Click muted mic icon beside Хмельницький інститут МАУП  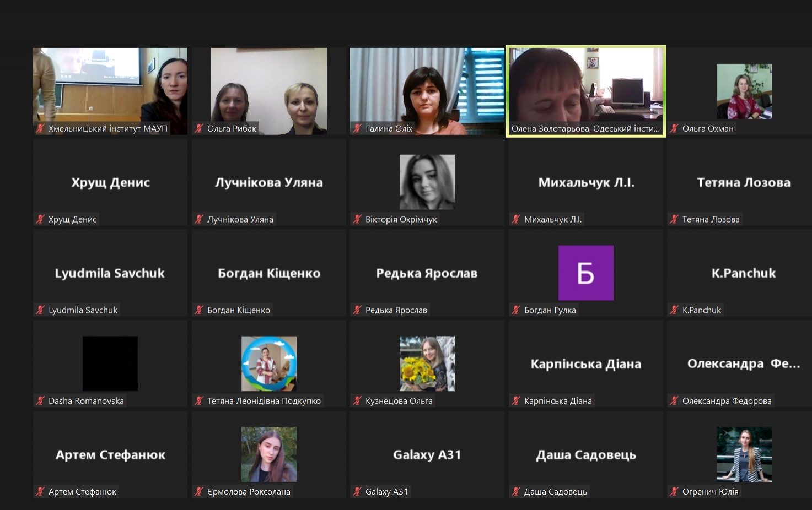(40, 128)
